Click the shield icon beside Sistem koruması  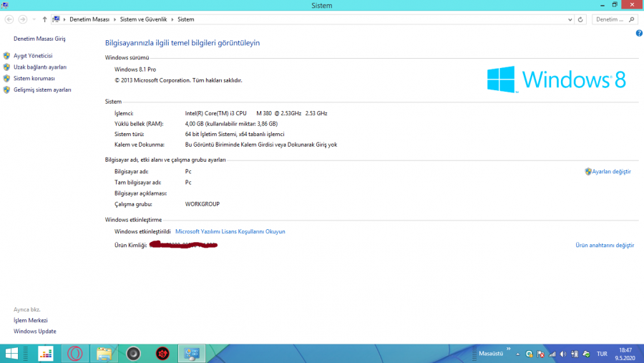[x=6, y=78]
